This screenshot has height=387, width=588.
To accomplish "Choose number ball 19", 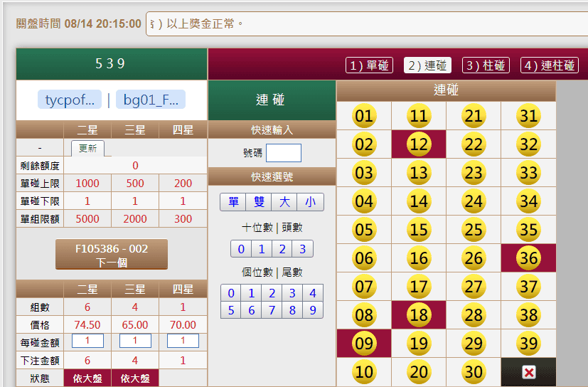I will click(x=419, y=343).
